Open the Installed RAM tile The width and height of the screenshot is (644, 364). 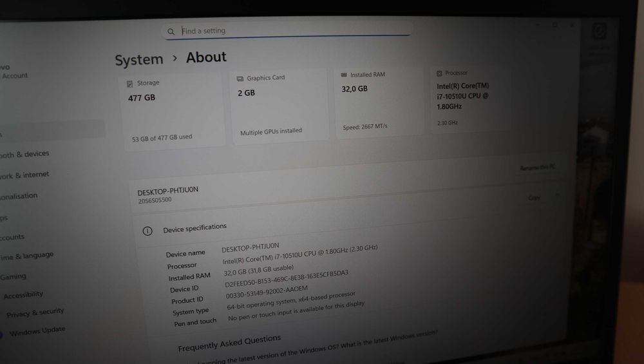click(x=379, y=102)
